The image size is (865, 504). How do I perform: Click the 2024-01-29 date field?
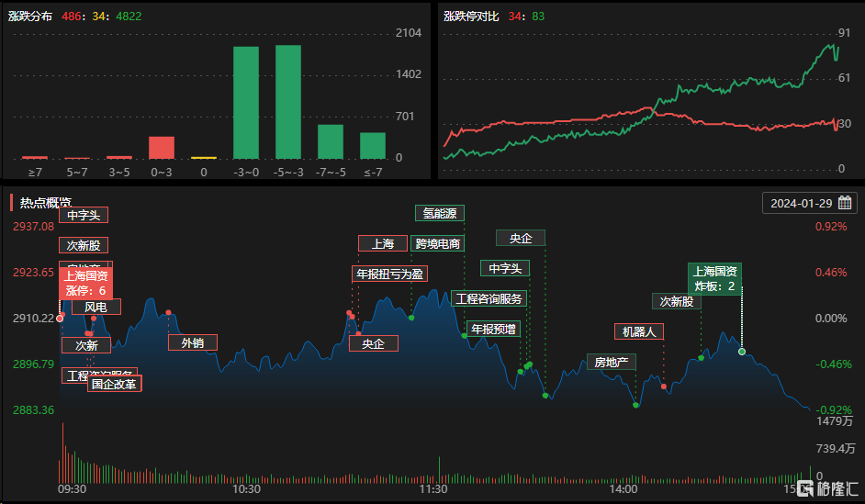(x=802, y=203)
